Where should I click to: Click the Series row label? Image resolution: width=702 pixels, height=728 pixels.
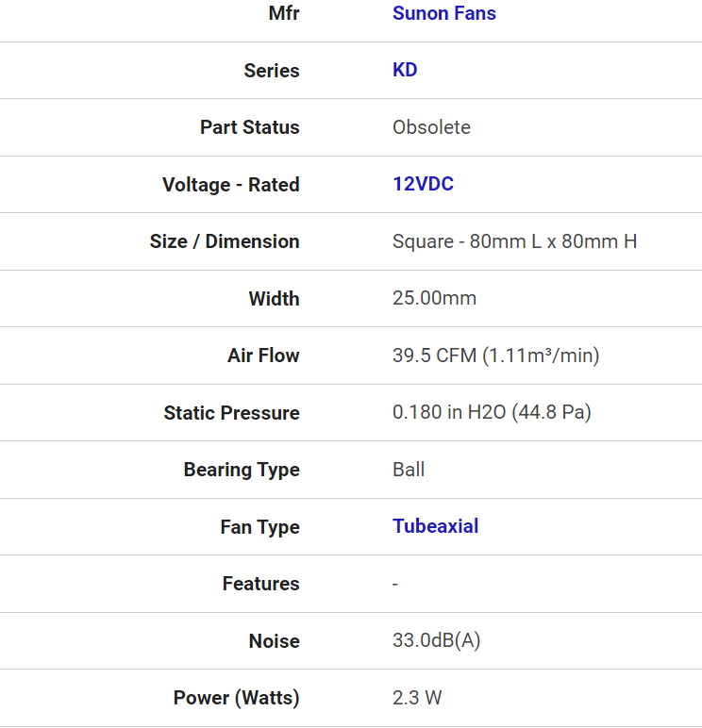(272, 71)
